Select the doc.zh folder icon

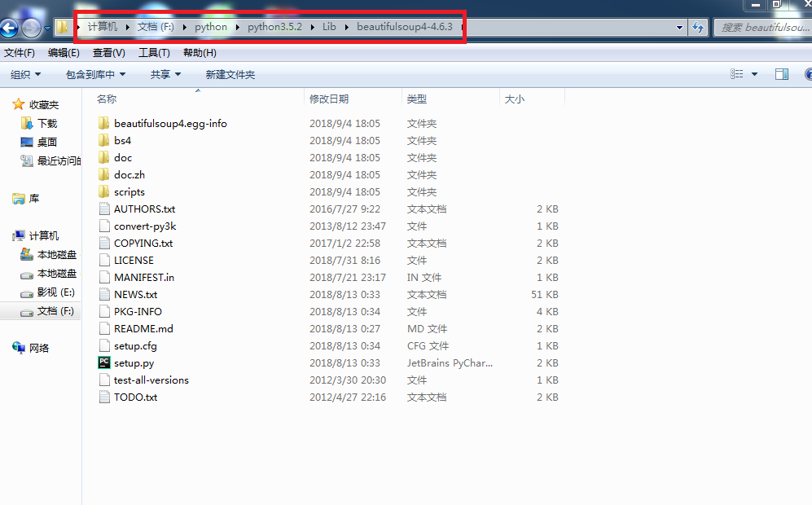(x=104, y=174)
